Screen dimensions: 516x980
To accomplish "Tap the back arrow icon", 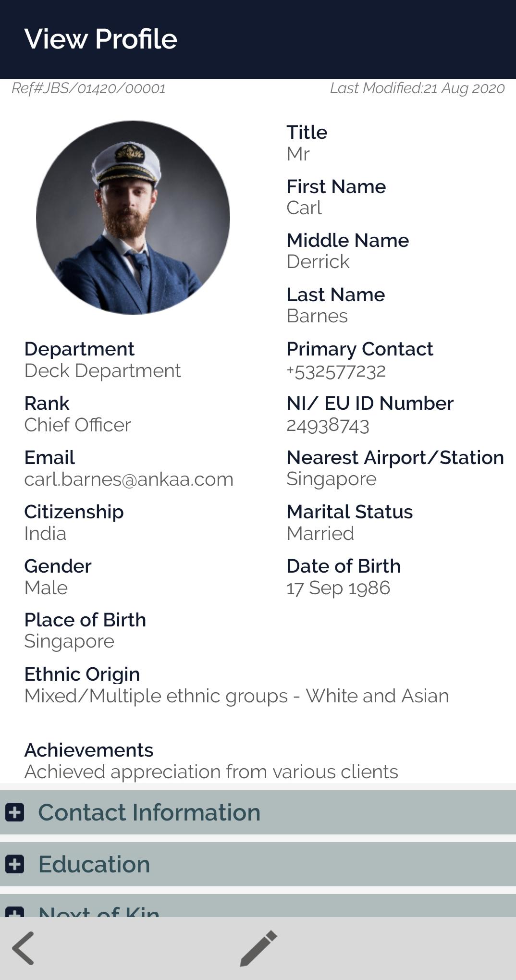I will click(23, 948).
